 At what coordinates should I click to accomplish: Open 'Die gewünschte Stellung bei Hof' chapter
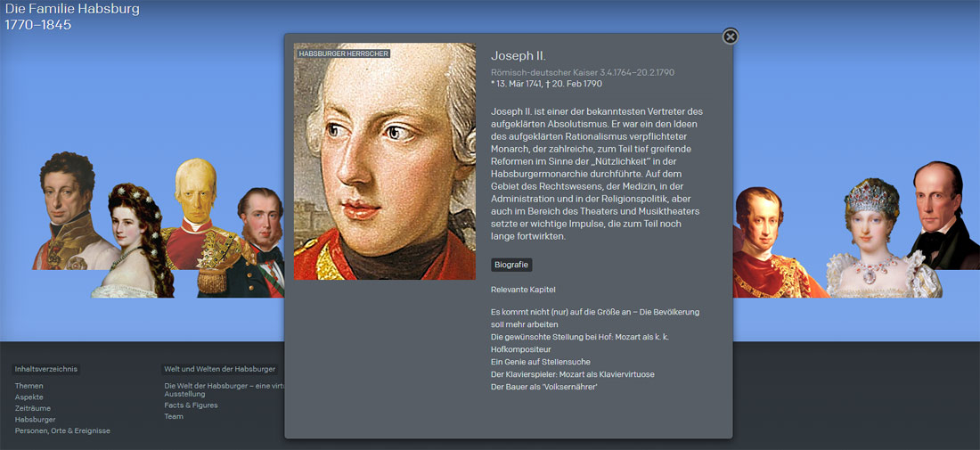(x=580, y=343)
